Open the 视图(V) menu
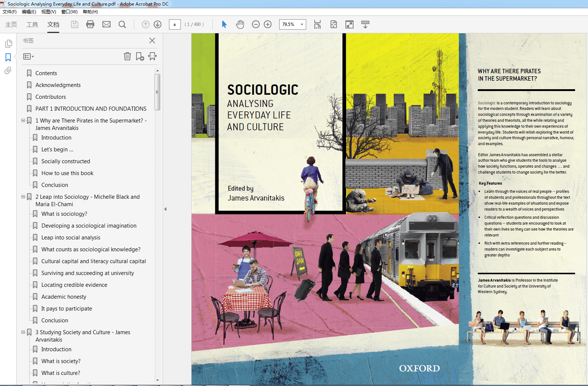588x386 pixels. click(x=48, y=12)
